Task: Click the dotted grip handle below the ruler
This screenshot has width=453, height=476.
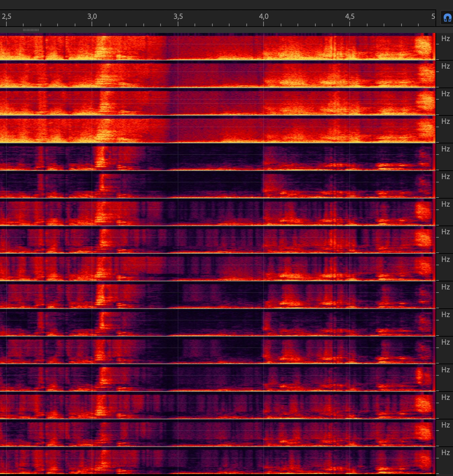Action: (x=31, y=30)
